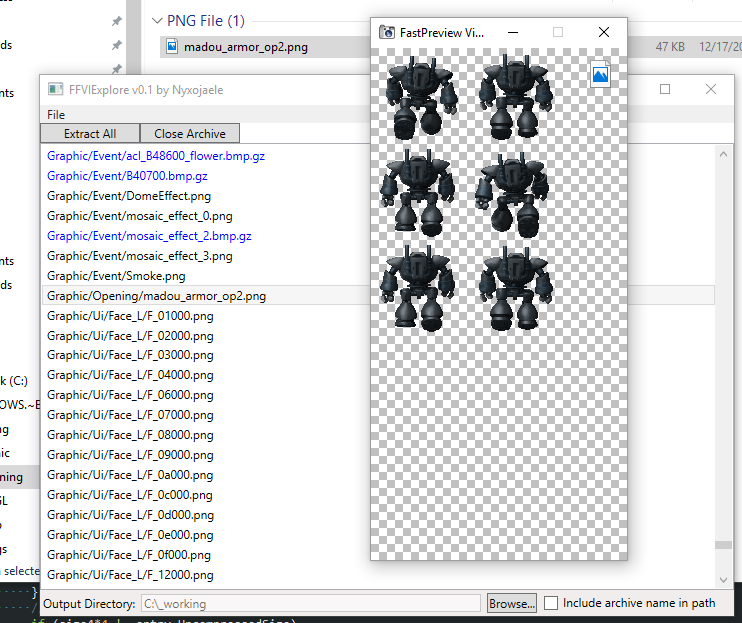Click the image file icon in FastPreview window
The width and height of the screenshot is (742, 623).
click(x=600, y=74)
